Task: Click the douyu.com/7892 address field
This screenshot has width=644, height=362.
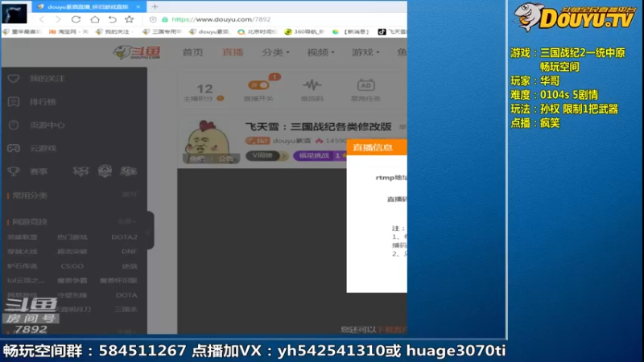Action: coord(221,19)
